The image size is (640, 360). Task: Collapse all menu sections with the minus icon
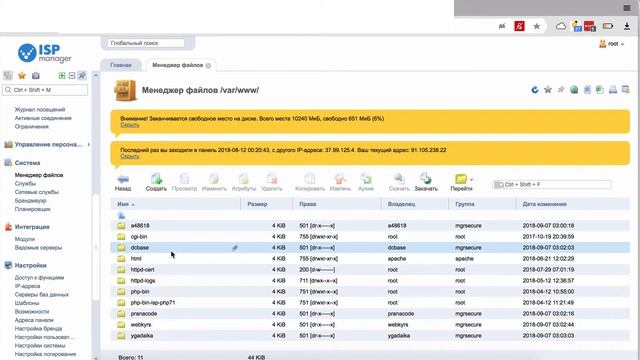(72, 76)
